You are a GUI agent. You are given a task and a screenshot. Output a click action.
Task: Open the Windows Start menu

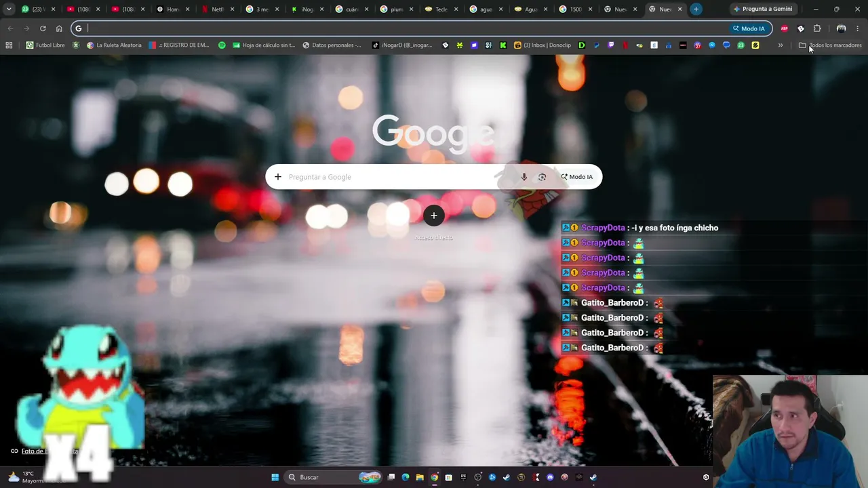275,477
